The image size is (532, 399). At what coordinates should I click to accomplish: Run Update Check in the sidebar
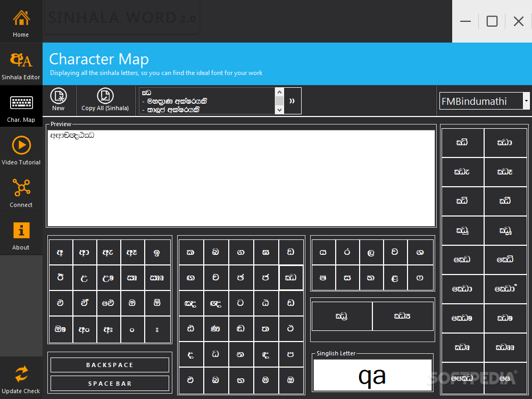[x=21, y=378]
